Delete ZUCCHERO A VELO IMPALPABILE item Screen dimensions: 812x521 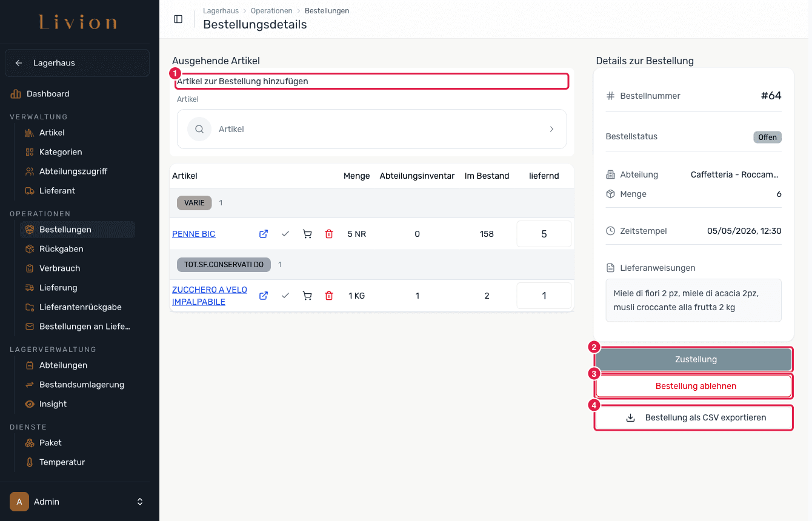[x=329, y=296]
